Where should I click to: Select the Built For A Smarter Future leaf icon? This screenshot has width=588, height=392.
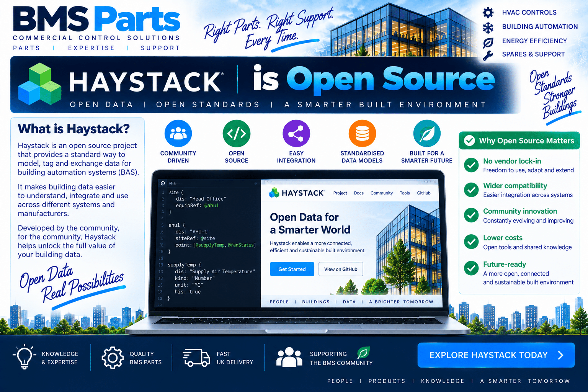pyautogui.click(x=427, y=134)
